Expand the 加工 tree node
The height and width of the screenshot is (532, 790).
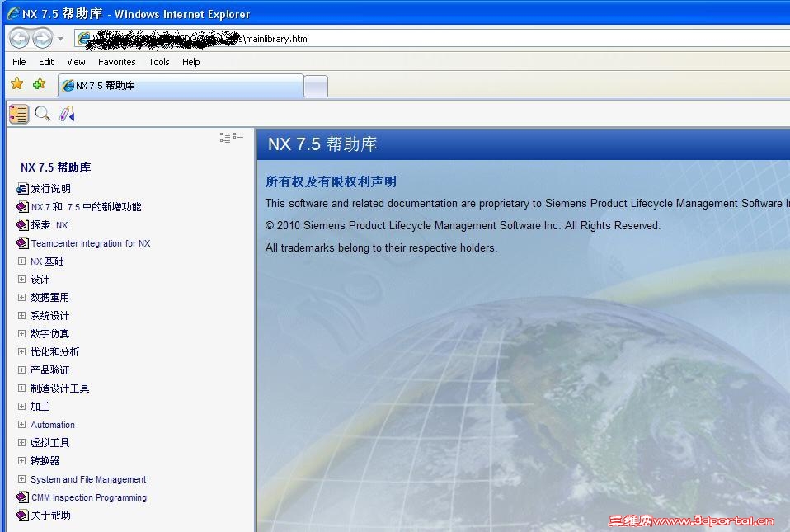tap(21, 406)
